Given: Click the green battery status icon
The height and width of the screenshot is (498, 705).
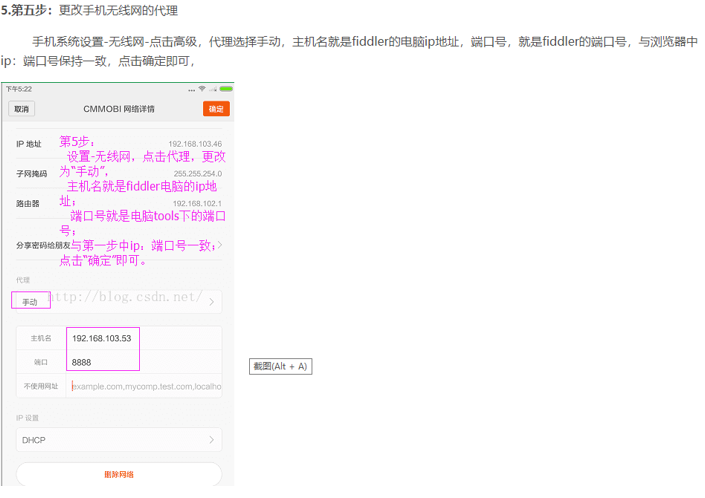Looking at the screenshot, I should tap(226, 89).
